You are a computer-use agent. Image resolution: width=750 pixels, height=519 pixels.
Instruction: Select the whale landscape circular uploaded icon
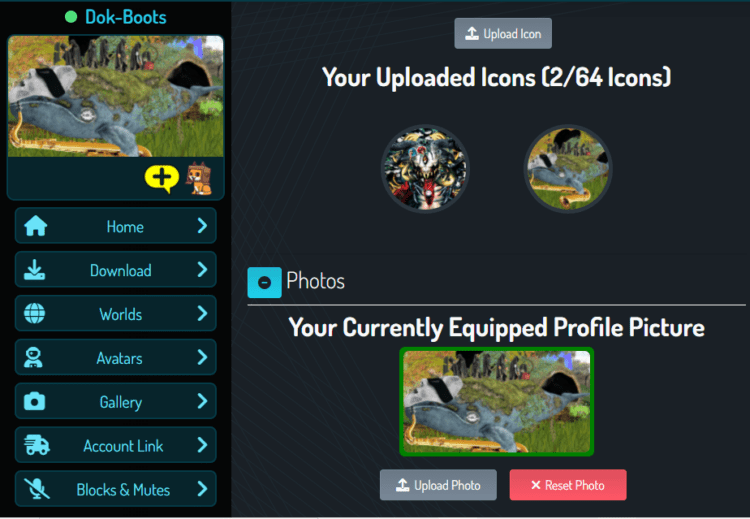tap(568, 169)
